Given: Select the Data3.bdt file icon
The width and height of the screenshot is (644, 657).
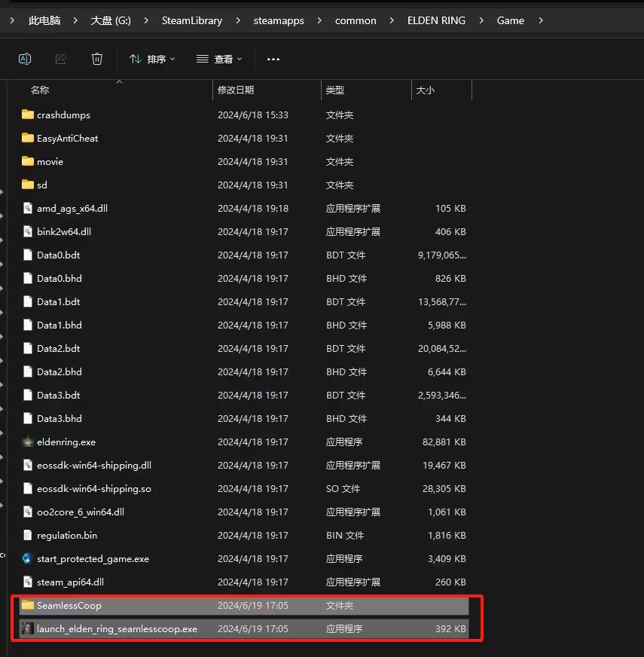Looking at the screenshot, I should click(x=28, y=395).
